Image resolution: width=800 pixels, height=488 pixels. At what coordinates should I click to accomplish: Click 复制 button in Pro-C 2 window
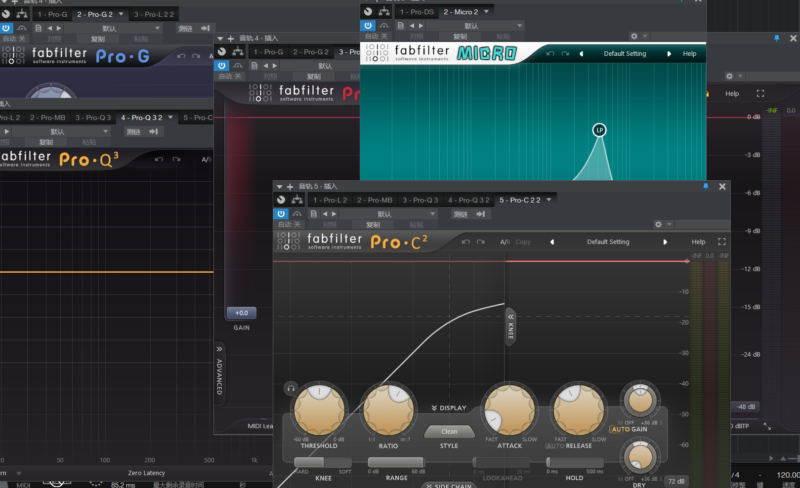click(x=373, y=225)
